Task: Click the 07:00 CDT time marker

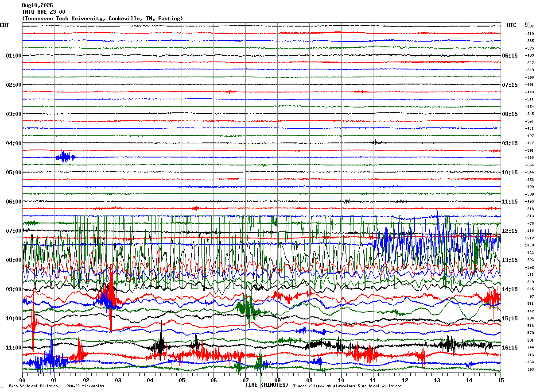Action: [14, 231]
